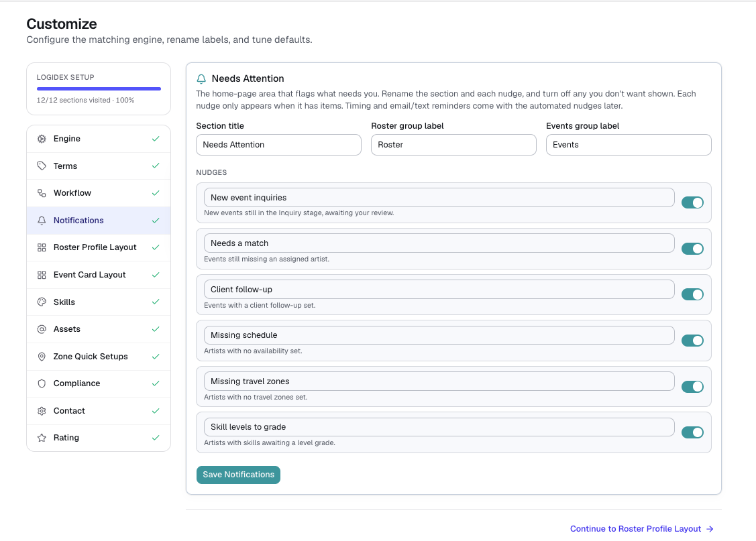Open the Rating section
Screen dimensions: 756x541
(x=99, y=438)
